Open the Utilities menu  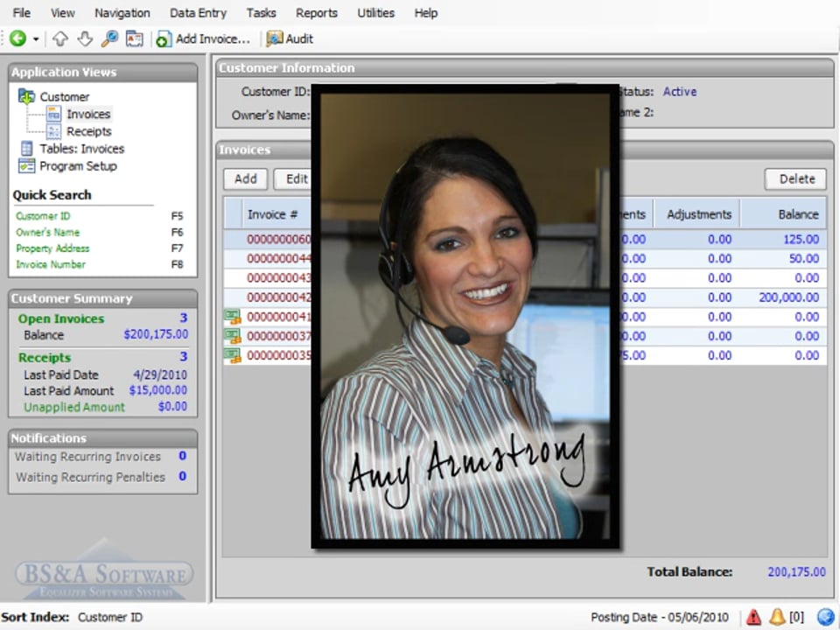[375, 13]
